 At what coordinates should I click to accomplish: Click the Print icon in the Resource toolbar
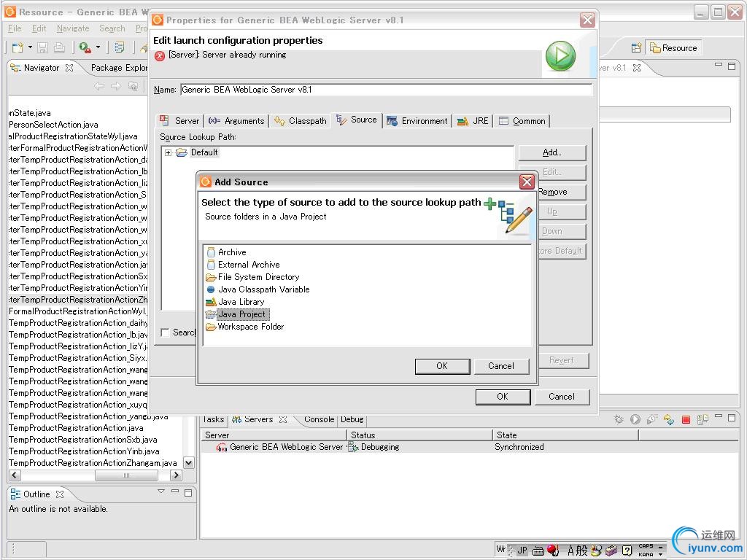[60, 47]
